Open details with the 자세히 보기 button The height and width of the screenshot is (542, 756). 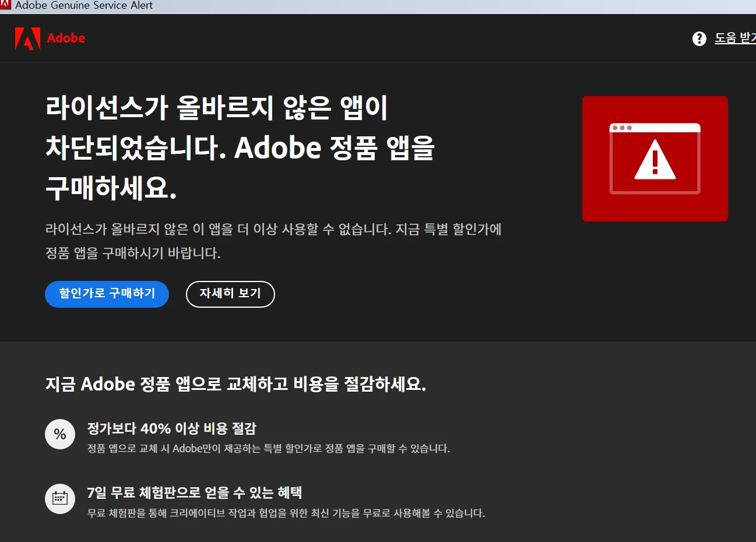tap(230, 294)
